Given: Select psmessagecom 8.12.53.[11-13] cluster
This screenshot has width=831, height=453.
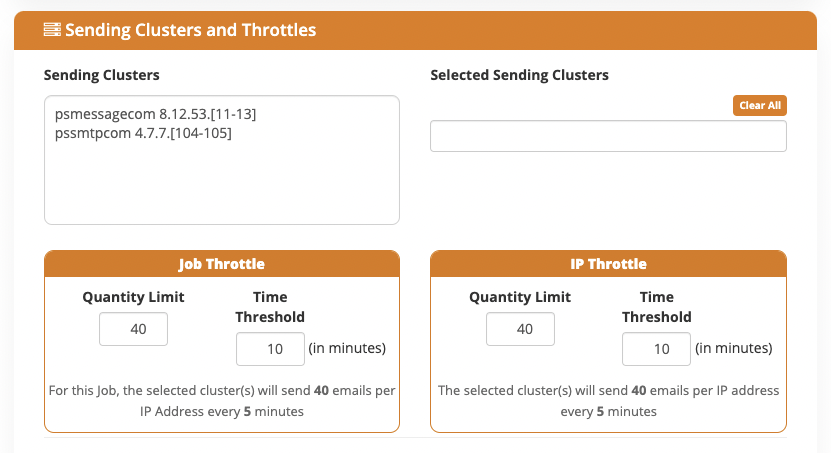Looking at the screenshot, I should pyautogui.click(x=155, y=114).
